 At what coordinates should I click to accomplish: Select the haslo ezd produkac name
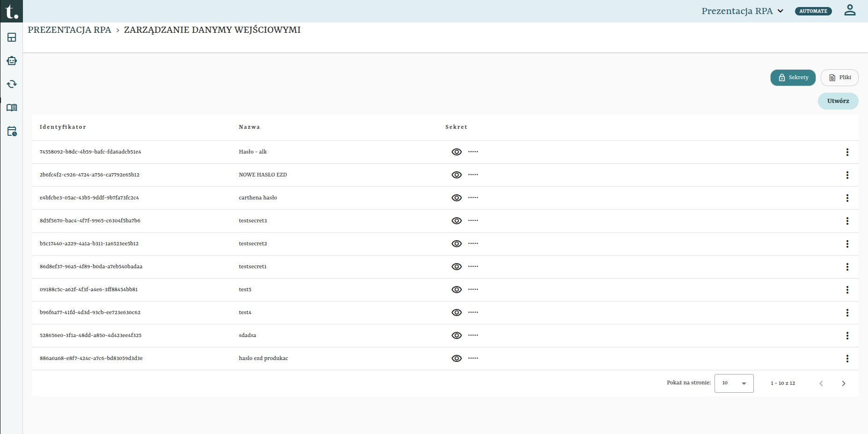point(263,359)
